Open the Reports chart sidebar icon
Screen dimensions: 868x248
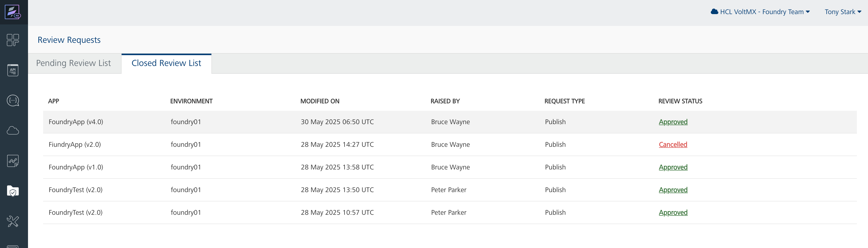tap(13, 161)
